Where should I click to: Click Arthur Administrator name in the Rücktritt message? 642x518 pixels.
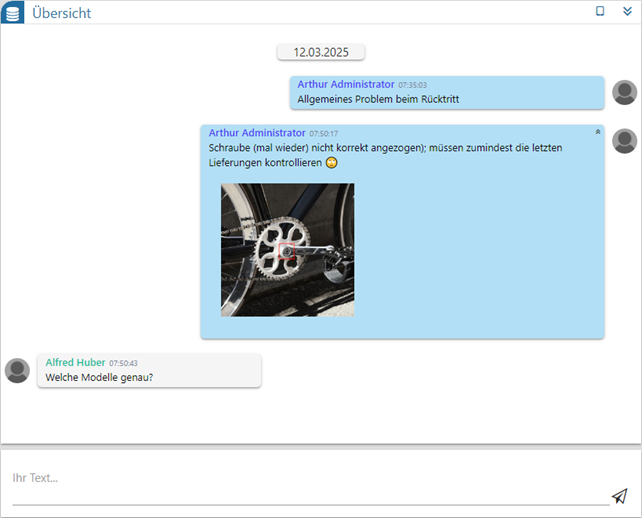(345, 84)
